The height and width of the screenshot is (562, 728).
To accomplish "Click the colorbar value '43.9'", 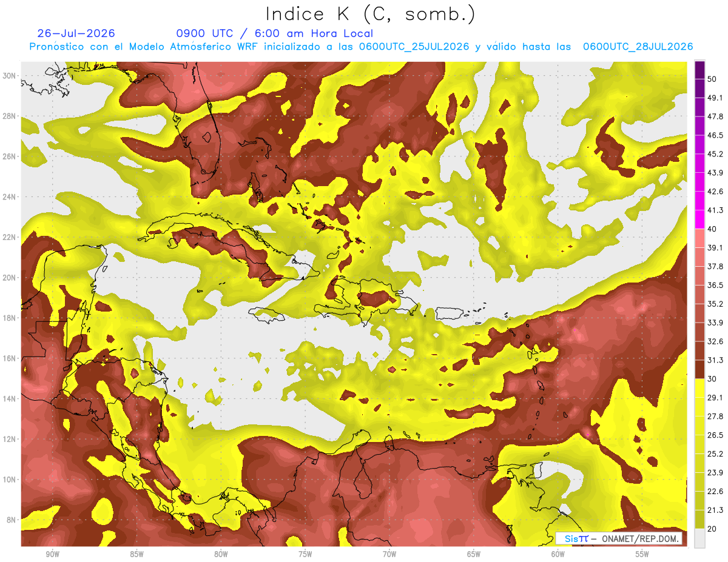I will (x=715, y=173).
